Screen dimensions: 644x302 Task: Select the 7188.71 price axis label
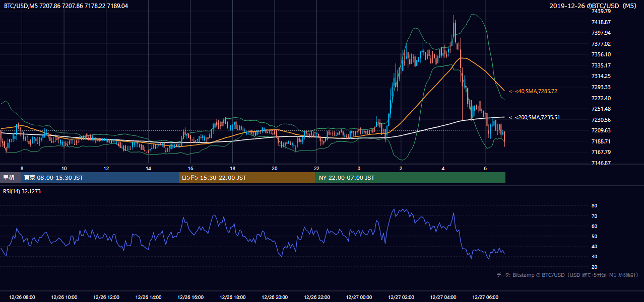pyautogui.click(x=601, y=141)
